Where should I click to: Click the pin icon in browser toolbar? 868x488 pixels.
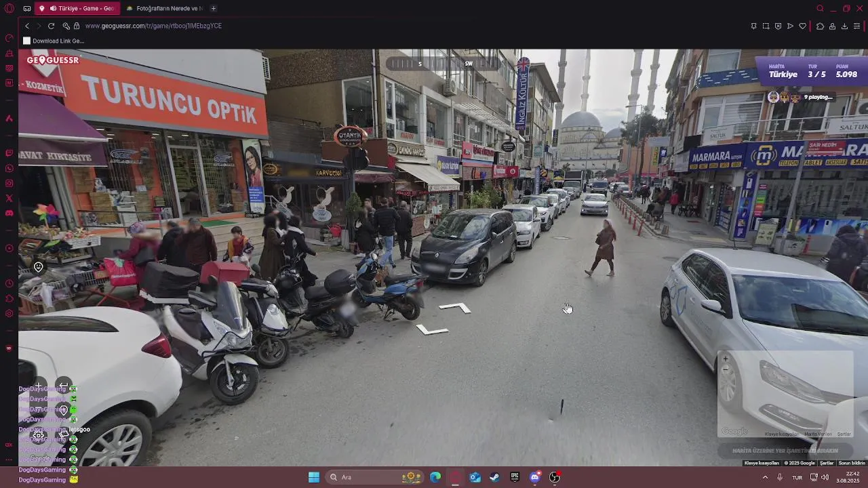pyautogui.click(x=753, y=26)
